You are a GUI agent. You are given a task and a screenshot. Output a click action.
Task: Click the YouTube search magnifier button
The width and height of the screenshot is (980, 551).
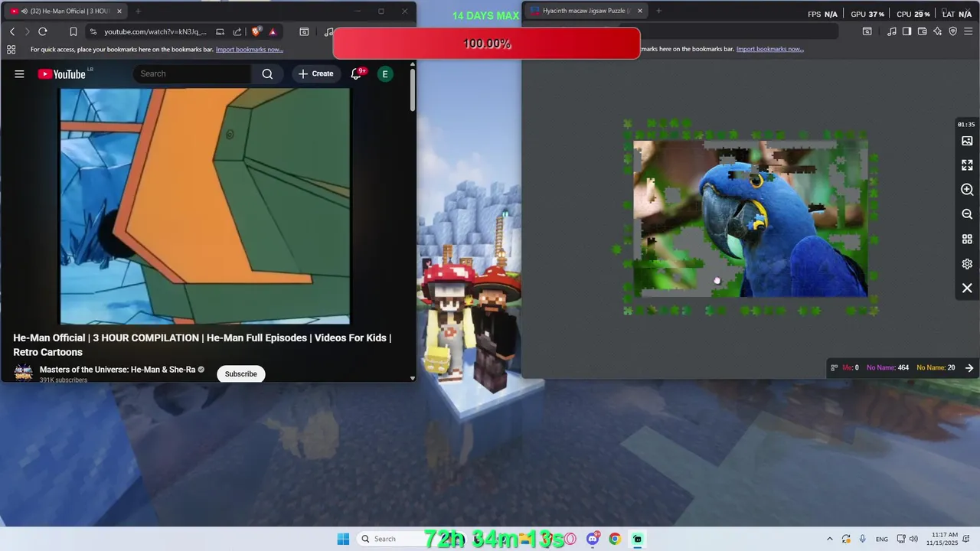pyautogui.click(x=267, y=73)
